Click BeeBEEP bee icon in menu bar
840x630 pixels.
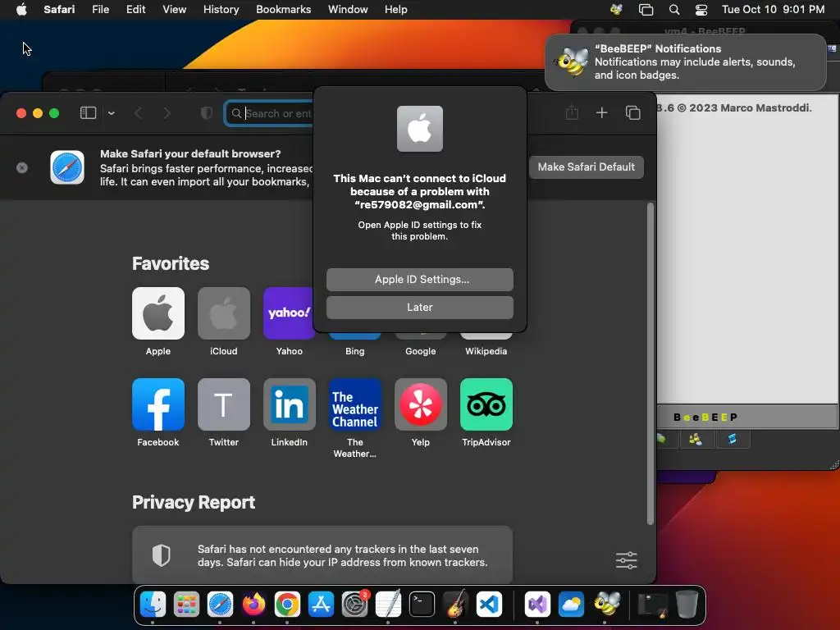617,9
